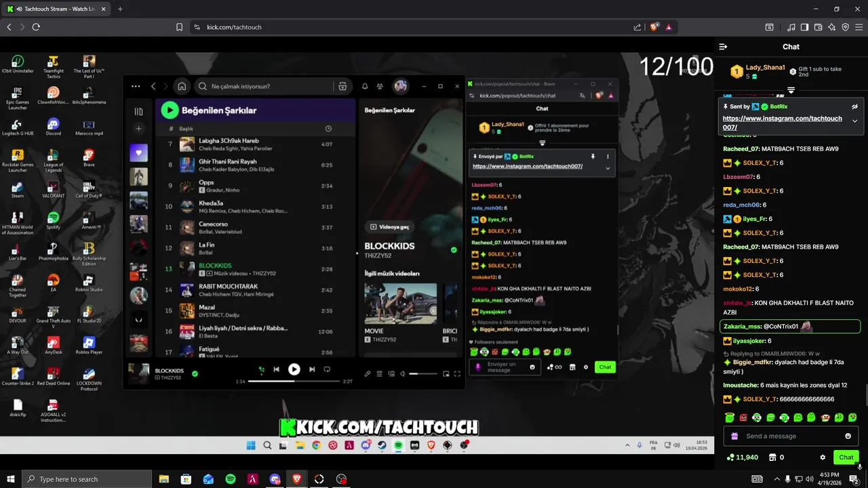
Task: Insert the angry red emote from quick bar
Action: point(743,418)
